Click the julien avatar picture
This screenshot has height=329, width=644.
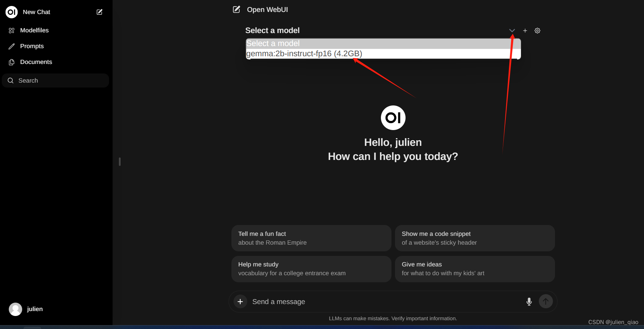[x=15, y=309]
